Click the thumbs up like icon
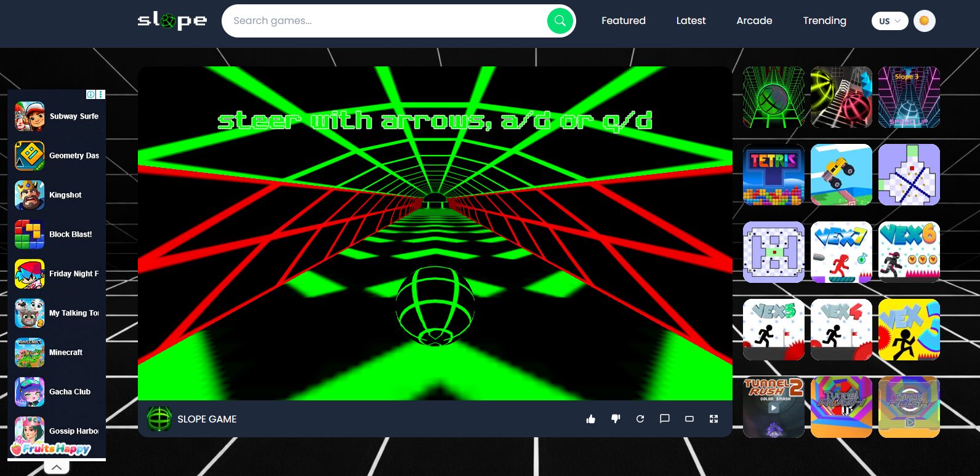The image size is (980, 476). pyautogui.click(x=591, y=419)
